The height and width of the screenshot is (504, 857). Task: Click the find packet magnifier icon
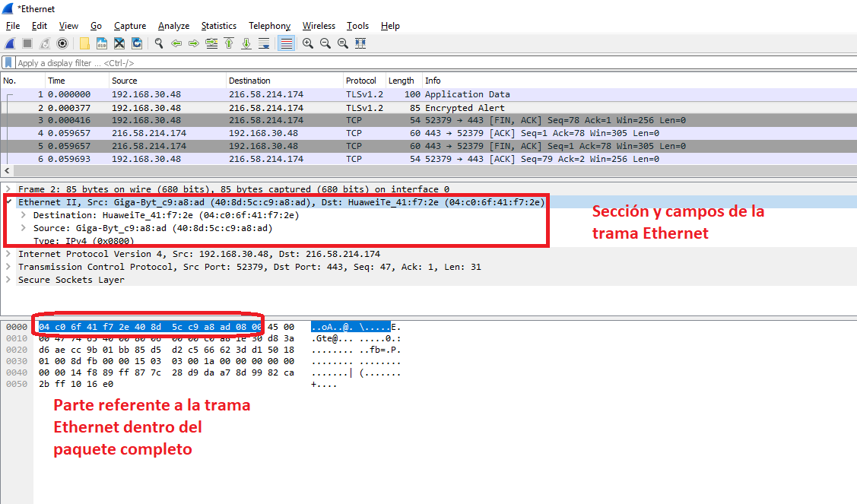tap(158, 43)
